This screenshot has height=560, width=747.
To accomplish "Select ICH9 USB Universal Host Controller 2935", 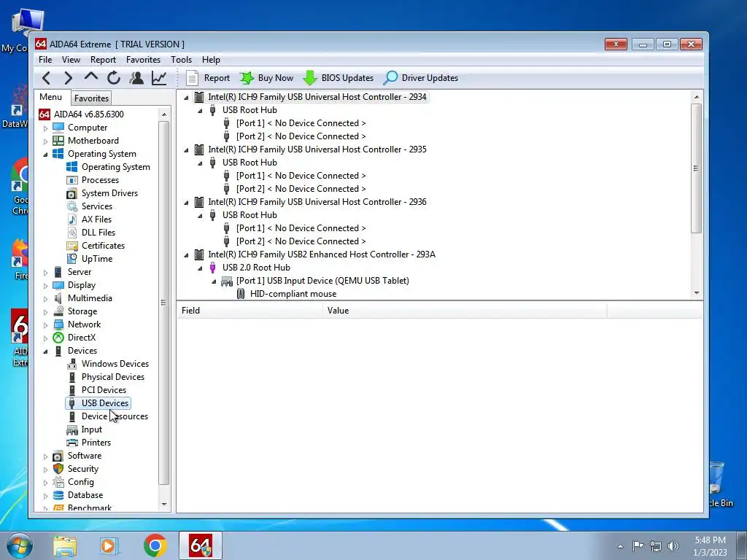I will point(317,149).
